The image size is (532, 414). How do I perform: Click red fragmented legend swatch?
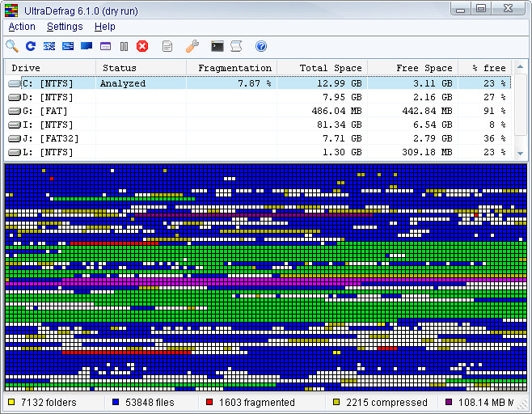click(x=209, y=402)
